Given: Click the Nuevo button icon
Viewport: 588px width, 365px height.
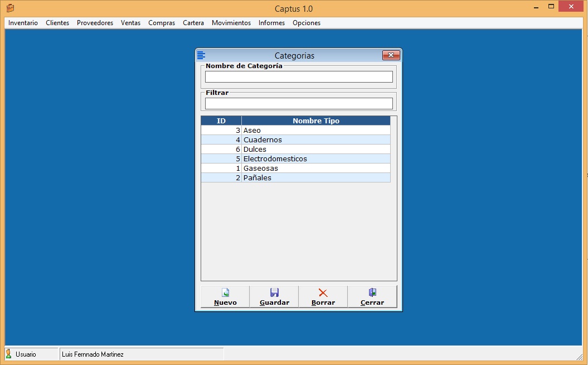Looking at the screenshot, I should tap(225, 292).
